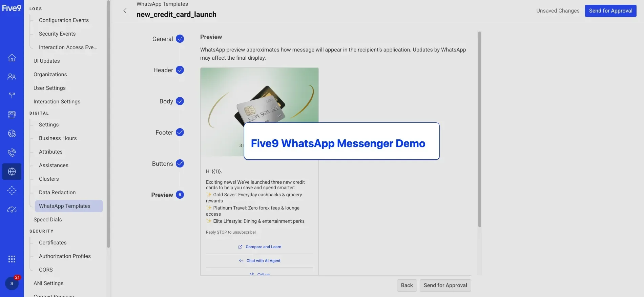
Task: Select WhatsApp Templates in sidebar
Action: coord(69,206)
